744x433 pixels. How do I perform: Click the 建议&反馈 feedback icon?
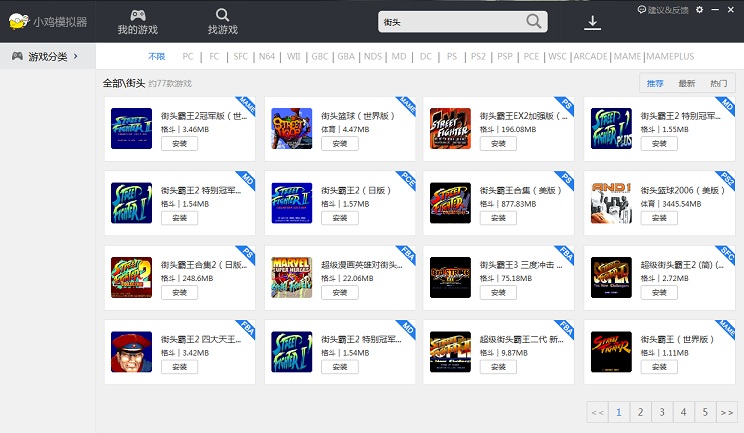point(641,9)
